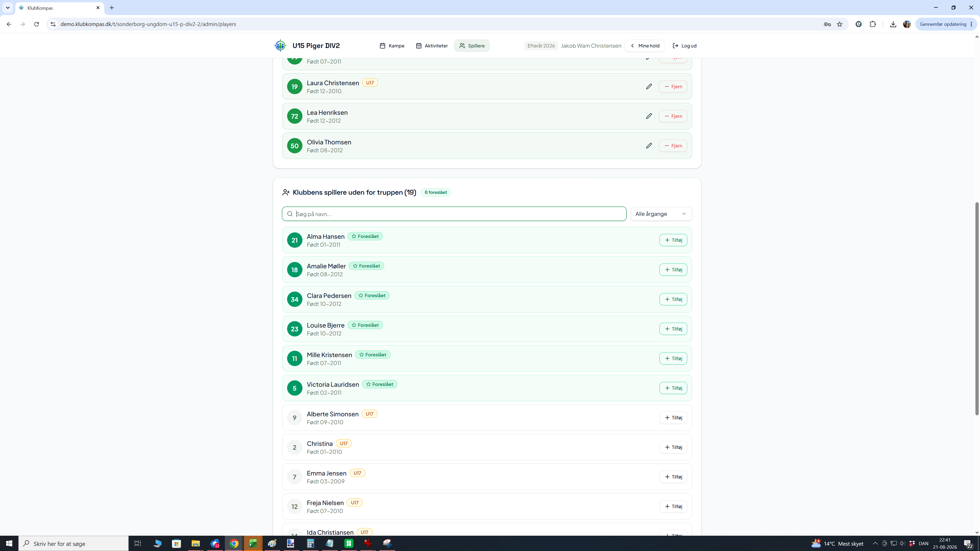This screenshot has height=551, width=980.
Task: Open Chrome menu three dots
Action: click(x=971, y=24)
